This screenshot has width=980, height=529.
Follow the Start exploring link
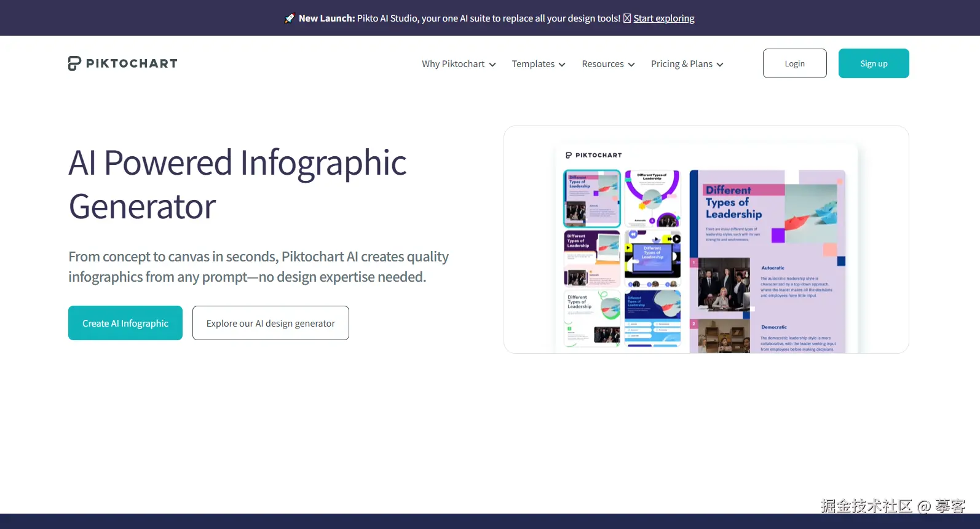click(664, 18)
